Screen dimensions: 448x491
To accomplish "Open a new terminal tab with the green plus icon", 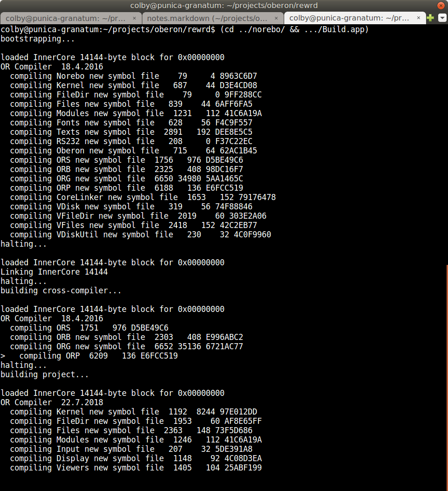I will point(430,18).
